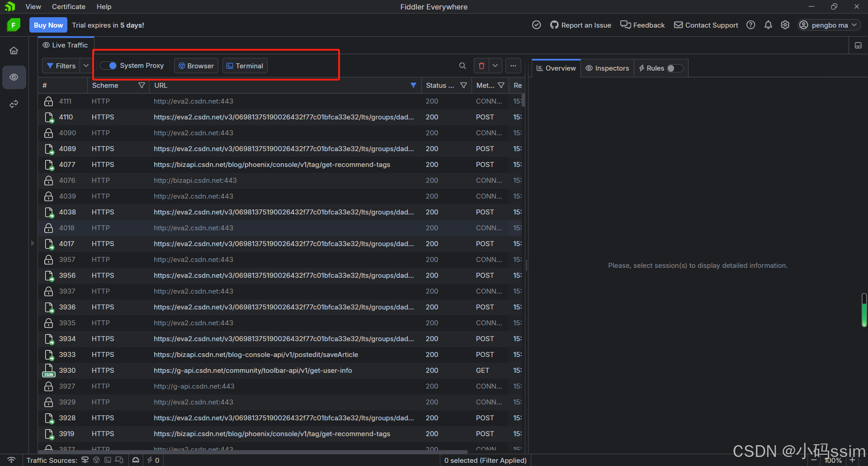Click the JSON icon of session 3930
The width and height of the screenshot is (868, 466).
click(x=49, y=370)
